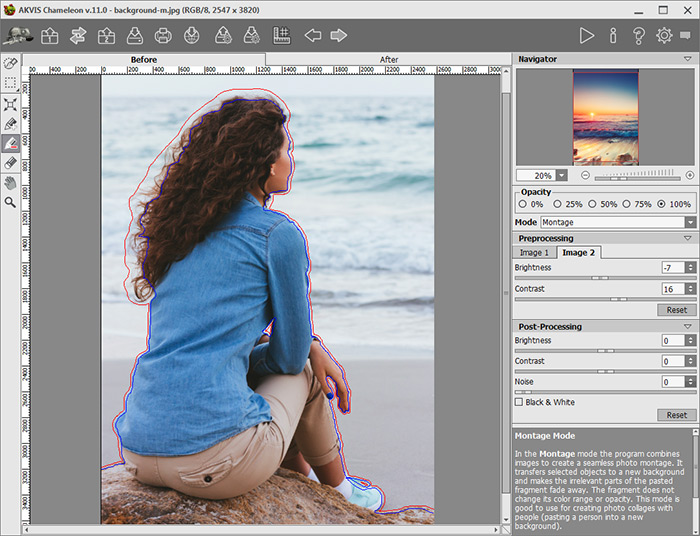Print the image icon

[163, 35]
